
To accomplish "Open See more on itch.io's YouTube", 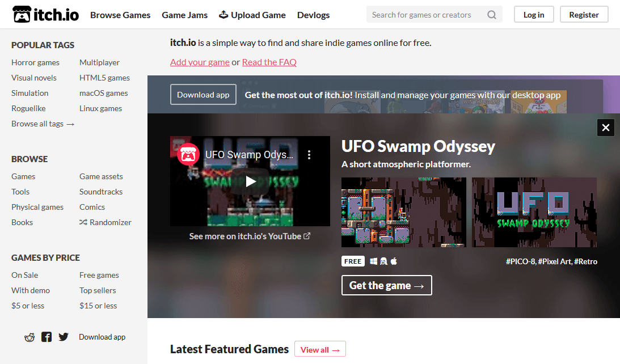I will coord(250,236).
